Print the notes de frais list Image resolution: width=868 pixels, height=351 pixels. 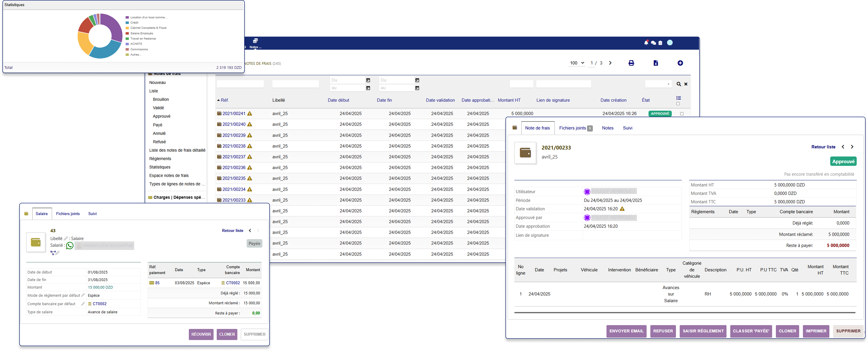(631, 63)
